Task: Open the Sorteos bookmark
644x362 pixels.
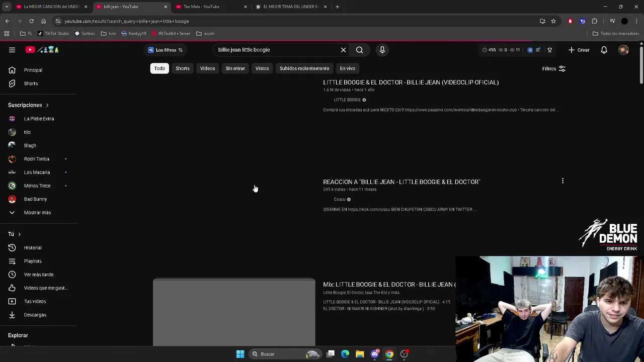Action: [x=85, y=33]
